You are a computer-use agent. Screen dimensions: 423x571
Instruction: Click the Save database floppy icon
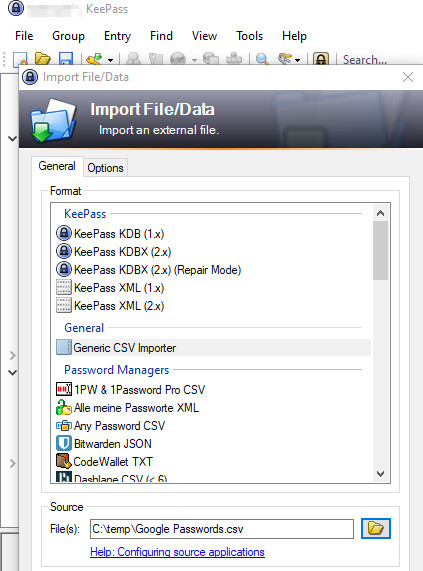tap(66, 59)
